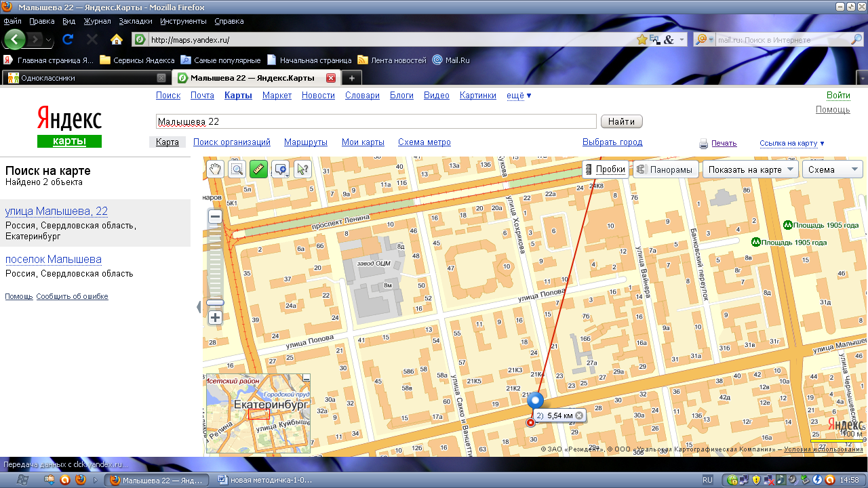Select the add placemark tool
868x488 pixels.
[x=280, y=169]
